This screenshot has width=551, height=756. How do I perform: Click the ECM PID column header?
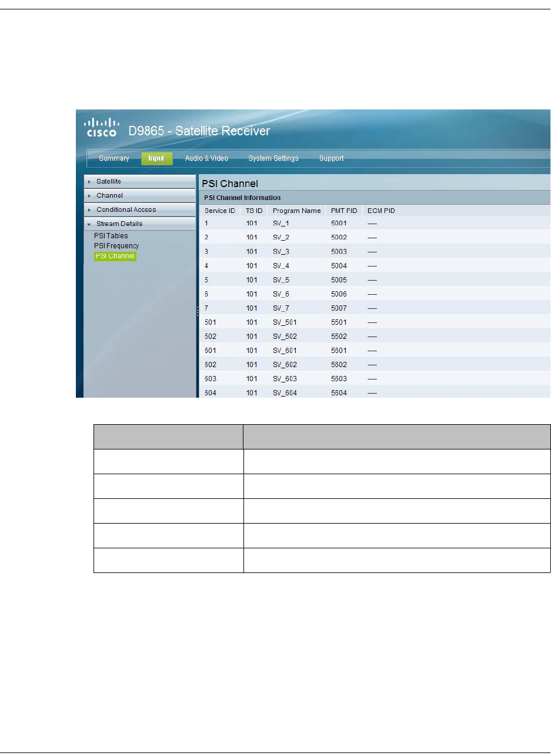(x=381, y=211)
